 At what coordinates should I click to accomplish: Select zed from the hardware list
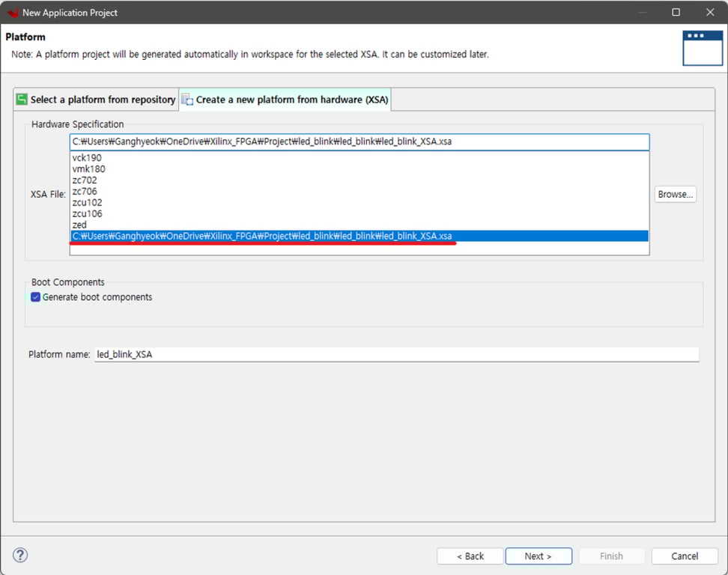[x=359, y=225]
